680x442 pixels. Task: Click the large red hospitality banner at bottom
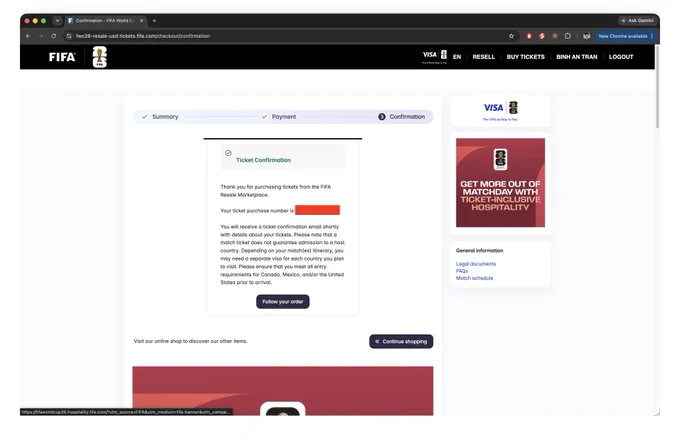[283, 391]
